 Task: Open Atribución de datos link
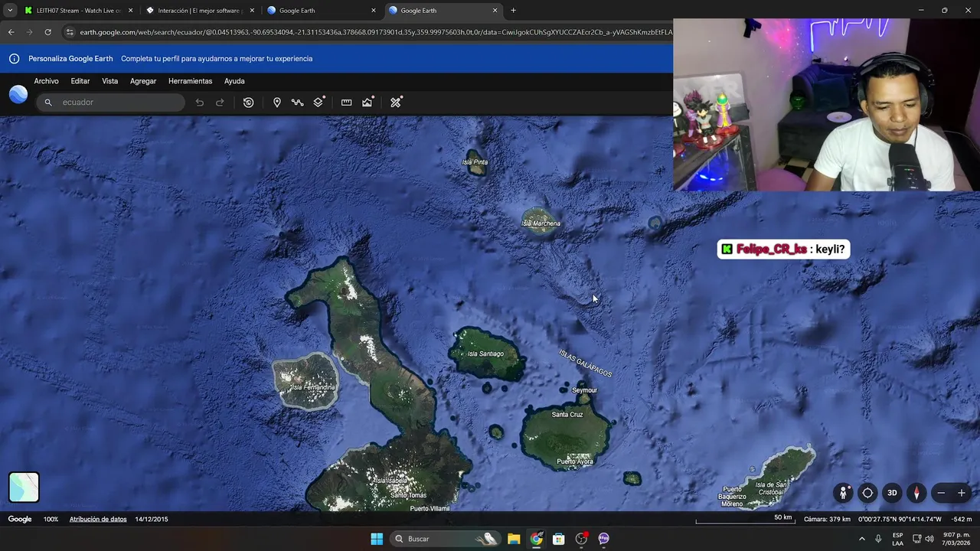click(x=98, y=520)
